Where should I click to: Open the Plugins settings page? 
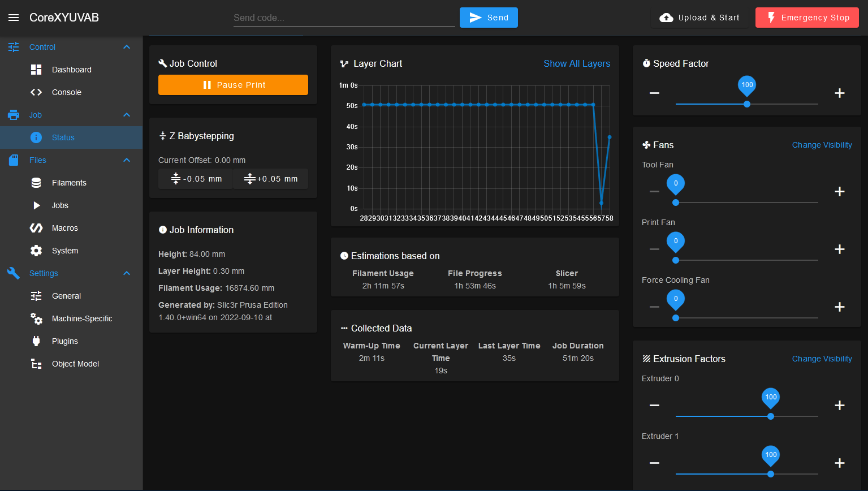click(71, 341)
